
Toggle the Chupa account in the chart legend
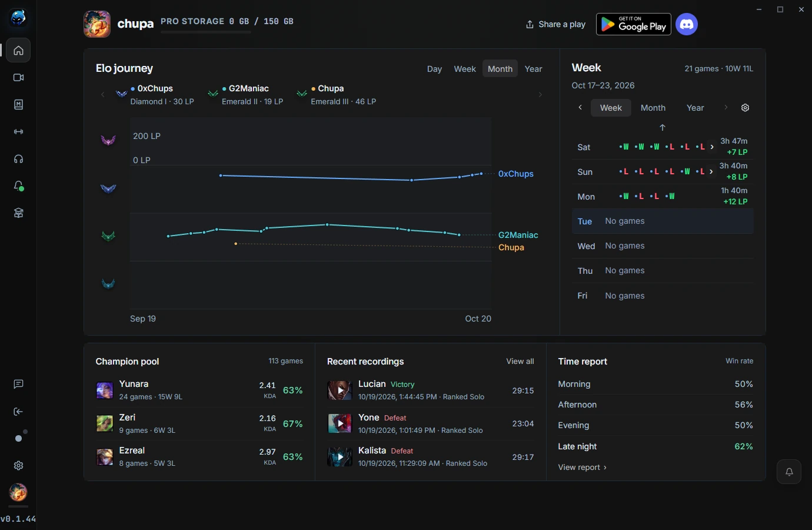(x=337, y=94)
